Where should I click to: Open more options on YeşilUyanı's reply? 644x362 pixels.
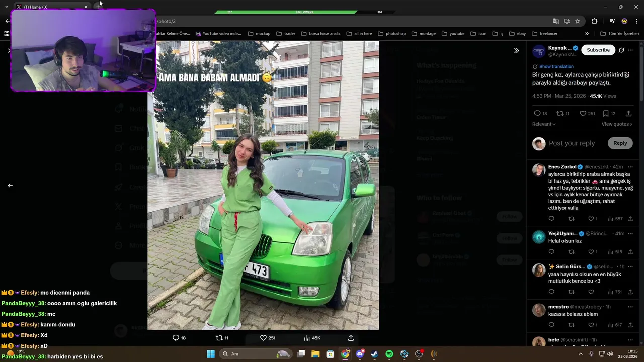(x=630, y=234)
